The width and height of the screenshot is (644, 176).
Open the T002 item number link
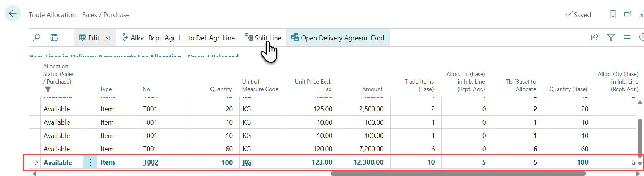(x=151, y=162)
